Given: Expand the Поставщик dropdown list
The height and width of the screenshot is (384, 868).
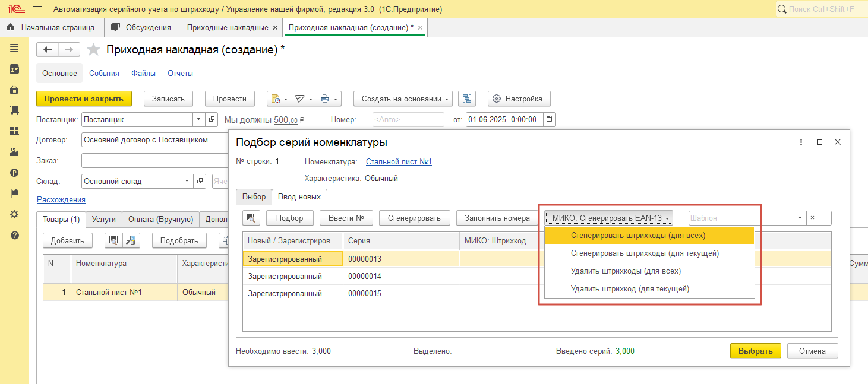Looking at the screenshot, I should (199, 119).
